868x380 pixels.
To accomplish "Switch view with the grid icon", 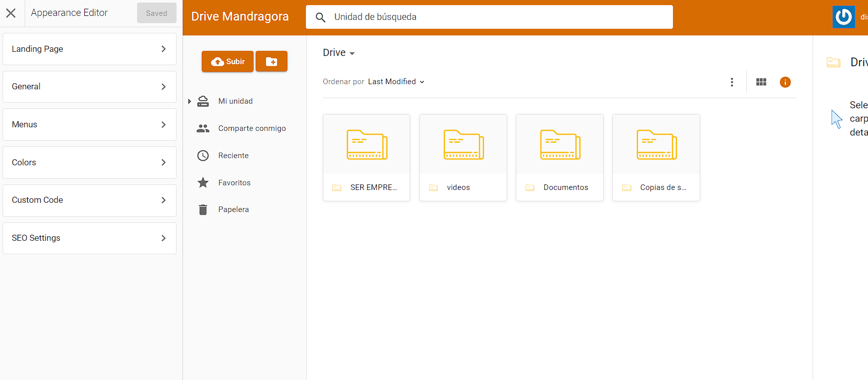I will coord(761,82).
